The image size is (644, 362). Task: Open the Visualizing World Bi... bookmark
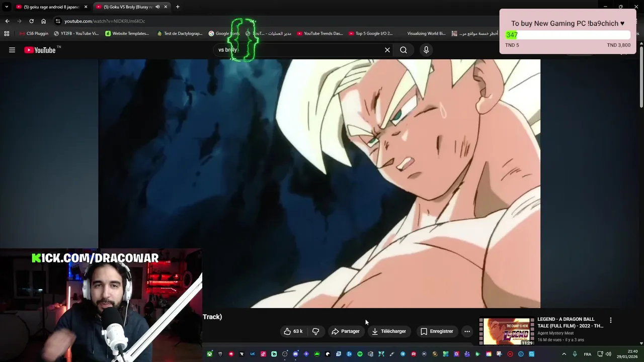426,34
